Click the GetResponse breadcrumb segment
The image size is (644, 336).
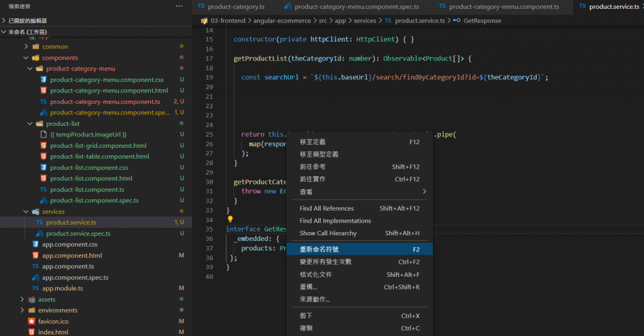[482, 21]
